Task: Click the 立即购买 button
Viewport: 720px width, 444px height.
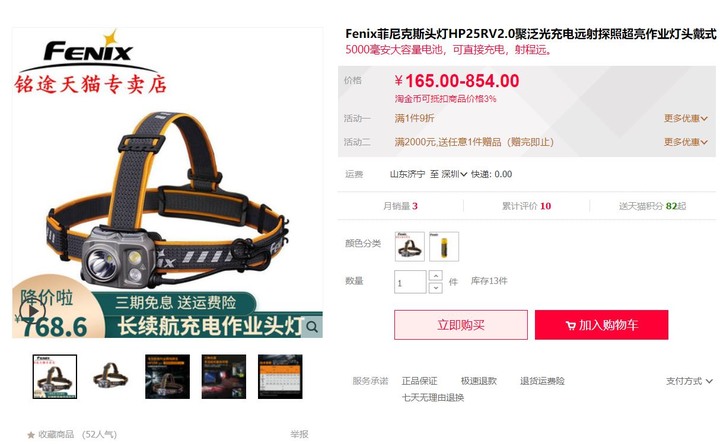Action: [x=461, y=325]
